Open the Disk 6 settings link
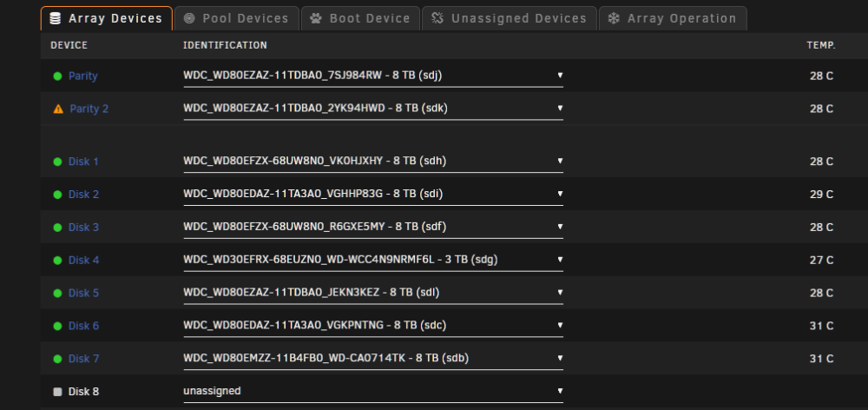Viewport: 868px width, 410px height. click(83, 326)
